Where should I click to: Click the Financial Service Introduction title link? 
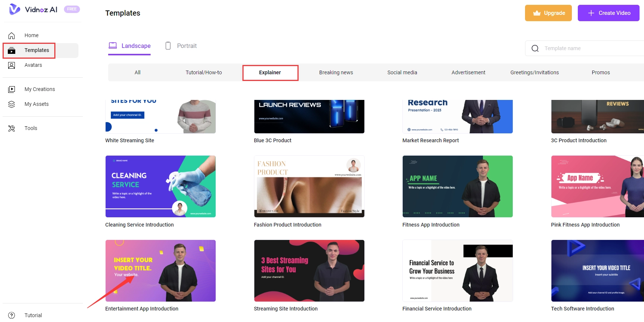click(437, 309)
